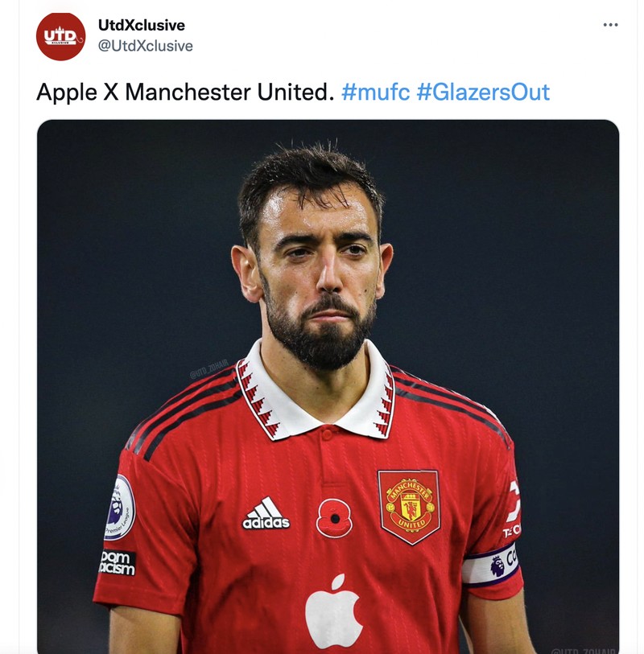
Task: Click the red poppy emblem on the shirt
Action: pyautogui.click(x=334, y=519)
